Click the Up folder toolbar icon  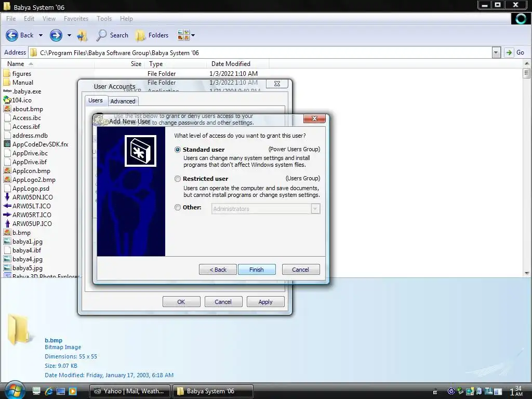[x=82, y=35]
